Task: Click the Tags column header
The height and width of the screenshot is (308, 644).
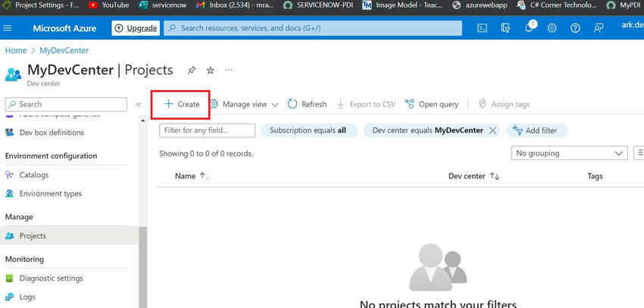Action: 595,176
